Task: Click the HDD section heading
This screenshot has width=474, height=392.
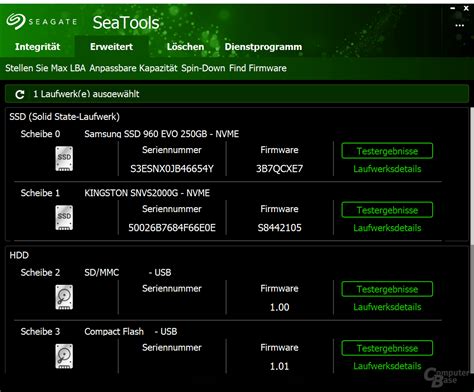Action: tap(19, 255)
